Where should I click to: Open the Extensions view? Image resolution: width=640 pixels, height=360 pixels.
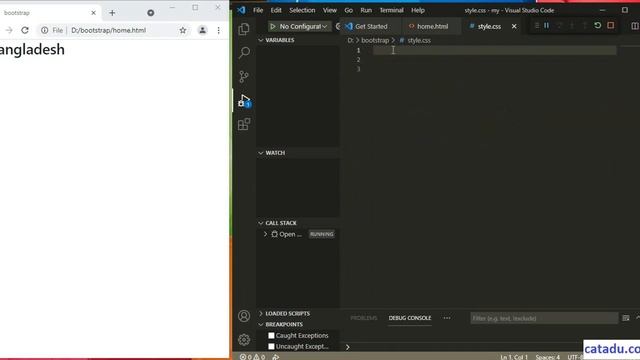tap(244, 124)
